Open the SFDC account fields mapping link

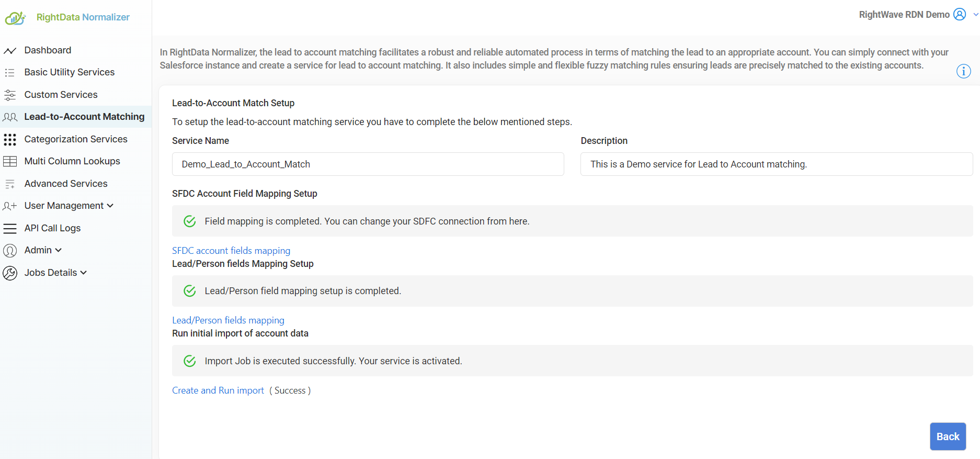(x=231, y=251)
